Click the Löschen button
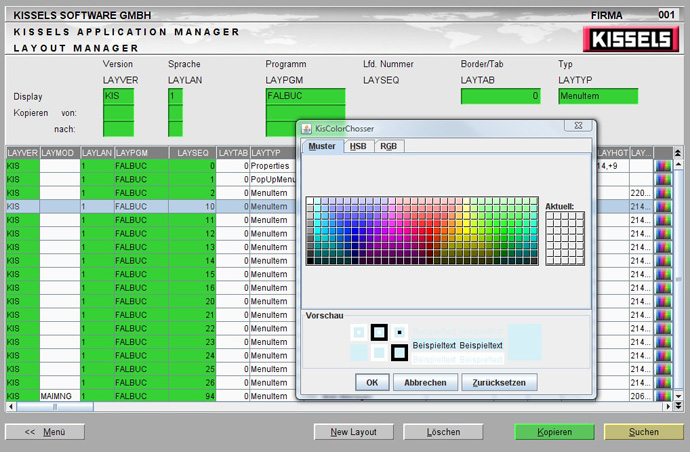The height and width of the screenshot is (452, 690). pos(443,432)
